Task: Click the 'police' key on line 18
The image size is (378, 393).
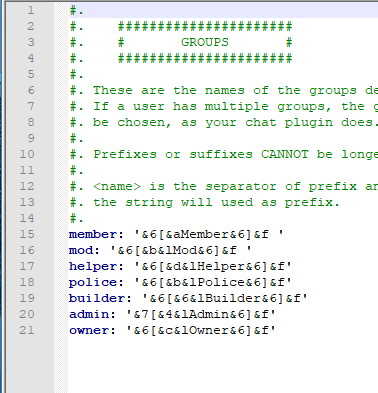Action: tap(93, 282)
